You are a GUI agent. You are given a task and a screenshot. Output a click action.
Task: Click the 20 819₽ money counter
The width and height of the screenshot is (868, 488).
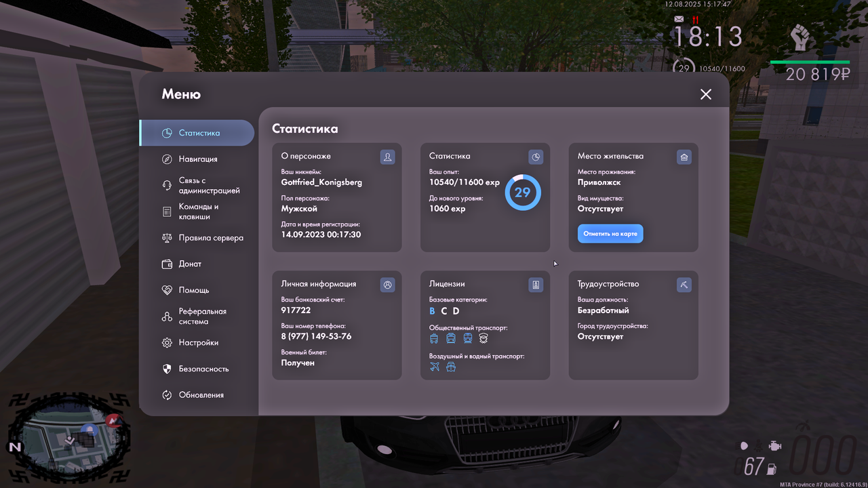point(818,75)
